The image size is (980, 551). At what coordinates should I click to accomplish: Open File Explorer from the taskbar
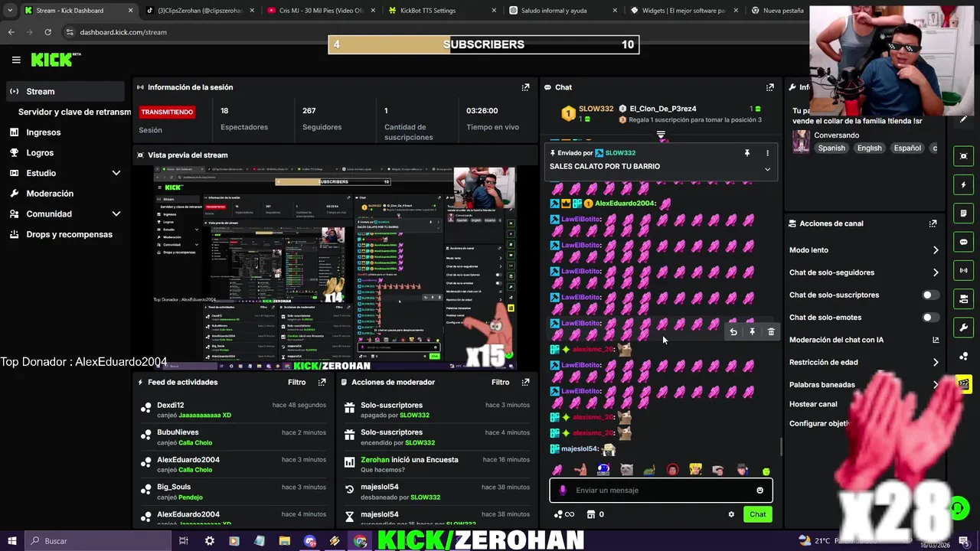pos(284,541)
